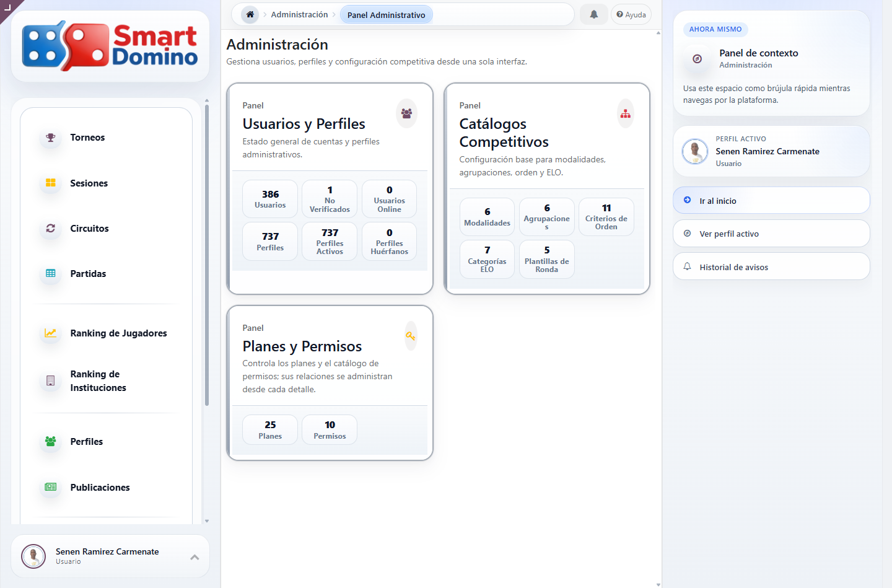Viewport: 892px width, 588px height.
Task: Click the AHORA MISMO badge
Action: point(715,29)
